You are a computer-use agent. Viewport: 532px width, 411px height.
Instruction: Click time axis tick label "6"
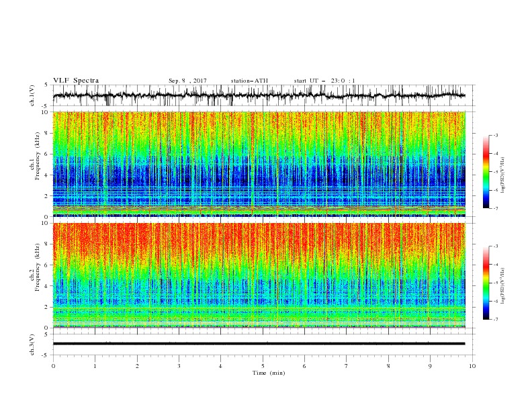tap(304, 366)
